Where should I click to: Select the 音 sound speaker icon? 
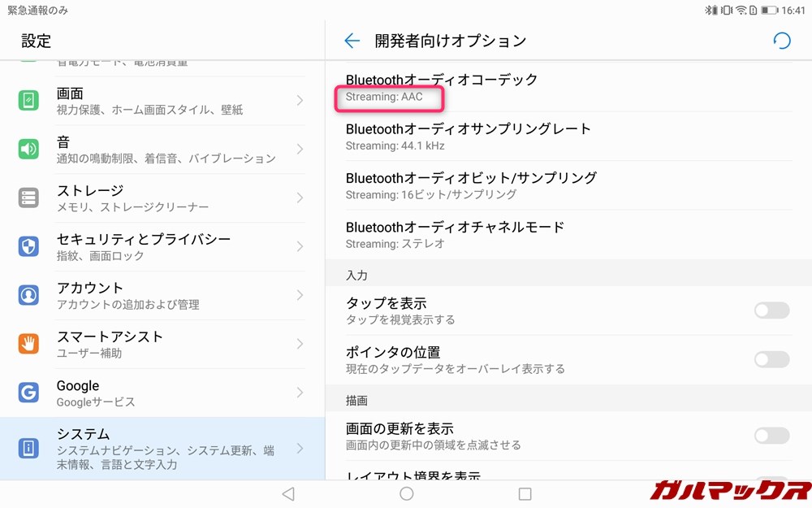tap(28, 149)
